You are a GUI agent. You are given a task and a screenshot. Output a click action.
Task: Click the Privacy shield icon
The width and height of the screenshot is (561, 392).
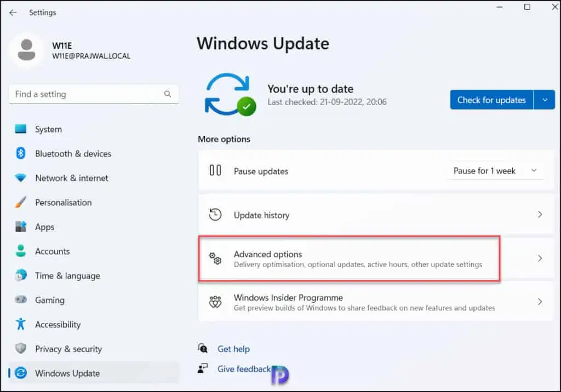(x=21, y=348)
